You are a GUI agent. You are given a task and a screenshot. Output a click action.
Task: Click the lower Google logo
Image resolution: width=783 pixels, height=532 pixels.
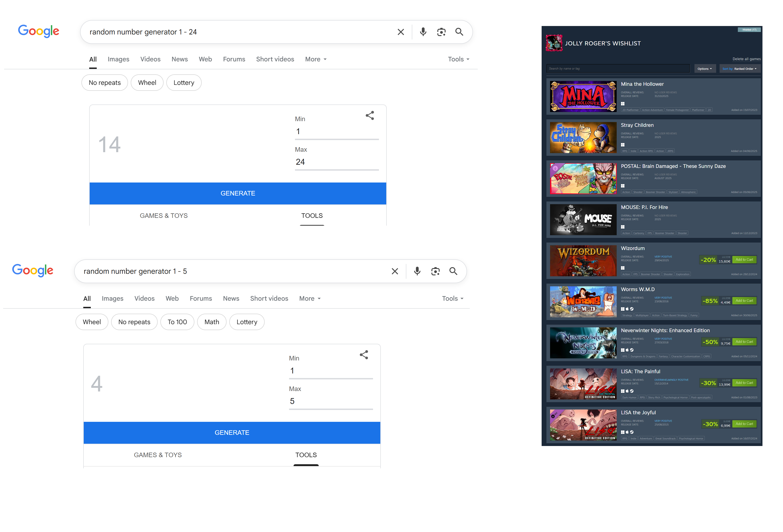(x=33, y=270)
